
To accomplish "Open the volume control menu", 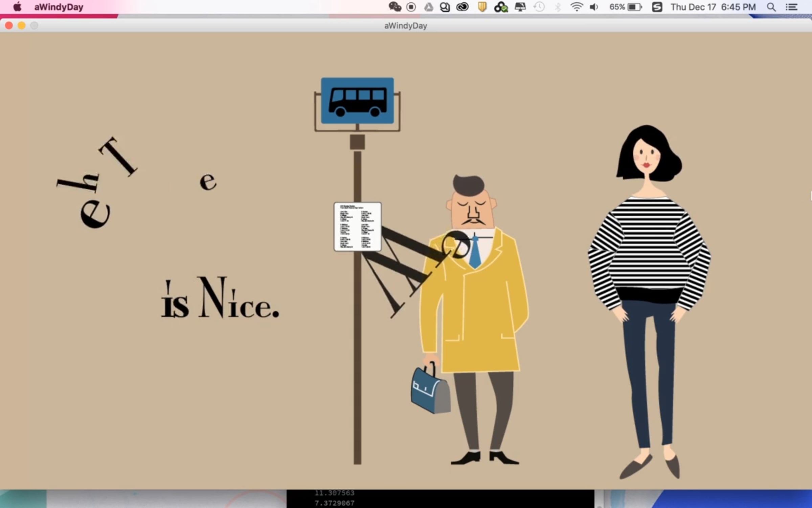I will (594, 7).
